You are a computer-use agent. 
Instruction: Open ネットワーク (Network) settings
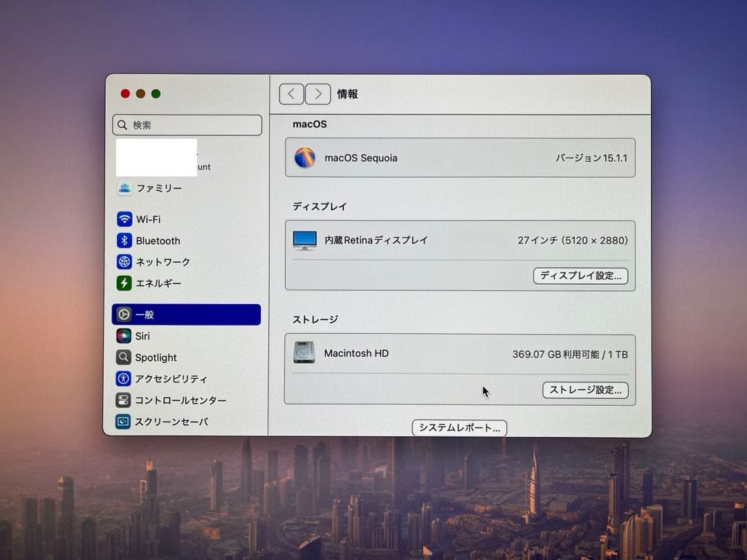pyautogui.click(x=166, y=262)
